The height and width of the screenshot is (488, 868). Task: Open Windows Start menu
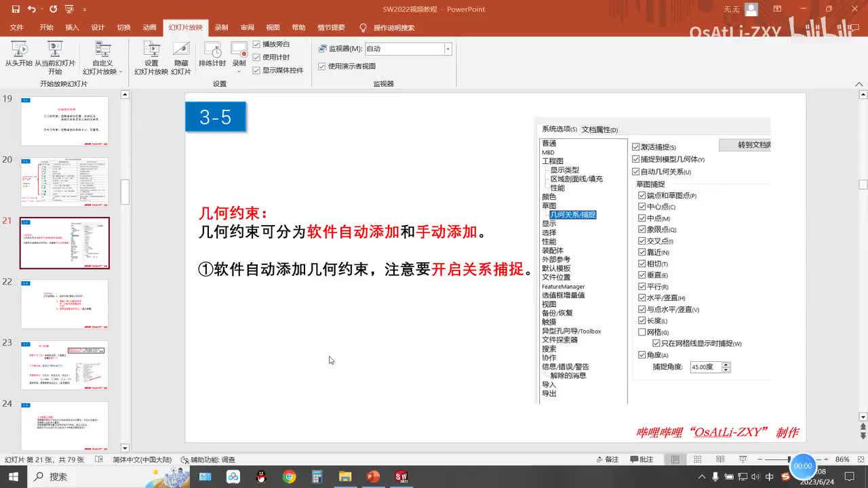point(14,476)
